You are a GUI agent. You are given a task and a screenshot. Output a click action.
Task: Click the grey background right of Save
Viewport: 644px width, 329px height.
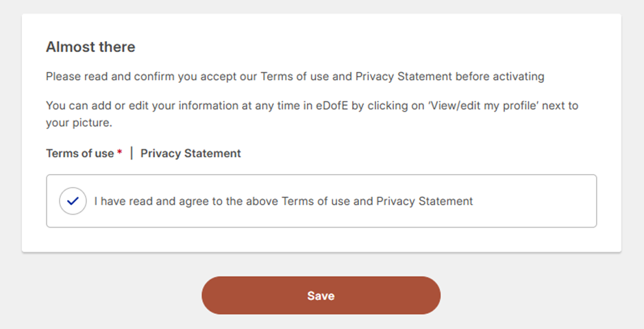point(541,295)
